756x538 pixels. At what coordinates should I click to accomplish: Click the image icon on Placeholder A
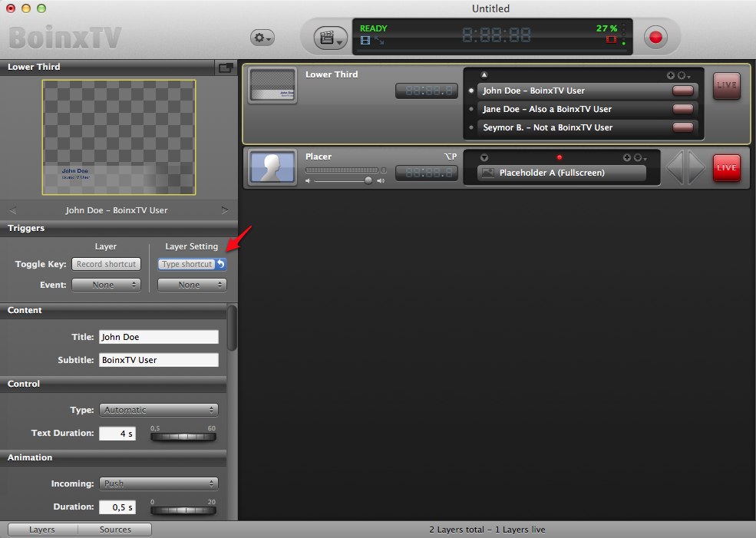pyautogui.click(x=488, y=173)
